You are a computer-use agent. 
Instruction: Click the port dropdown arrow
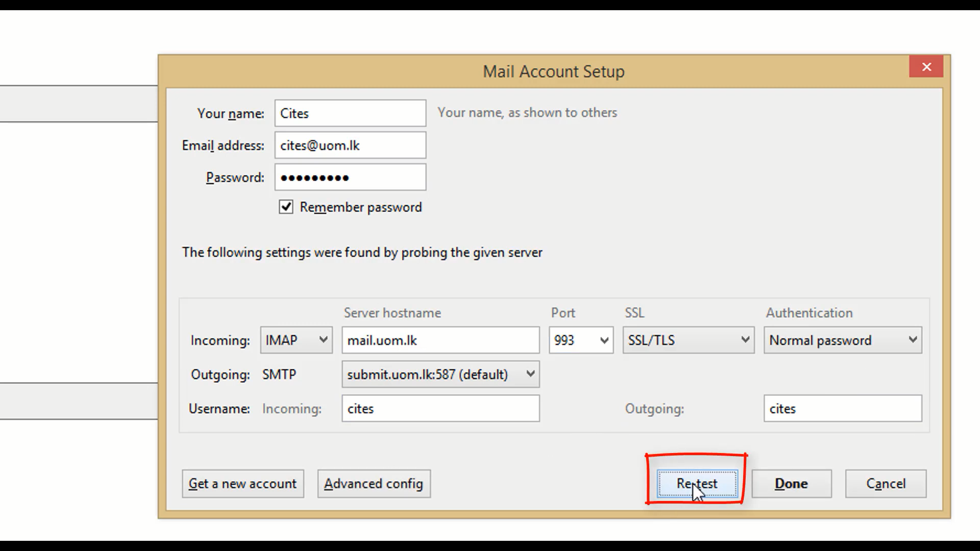(604, 340)
